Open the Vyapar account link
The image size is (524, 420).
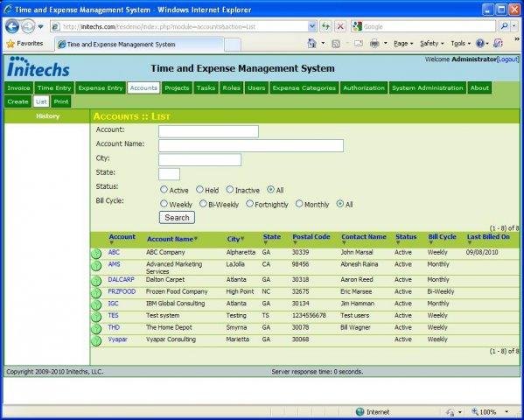[117, 339]
